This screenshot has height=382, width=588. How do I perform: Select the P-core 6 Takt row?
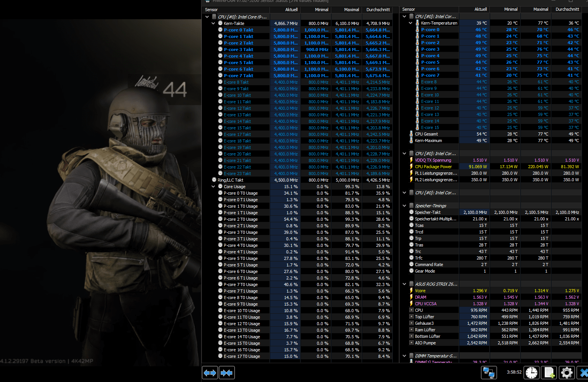click(x=297, y=69)
